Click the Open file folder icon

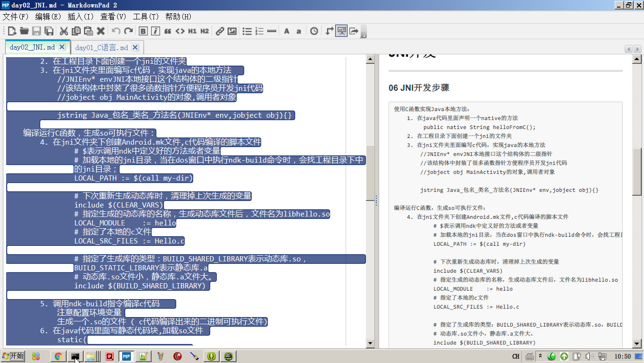[24, 31]
